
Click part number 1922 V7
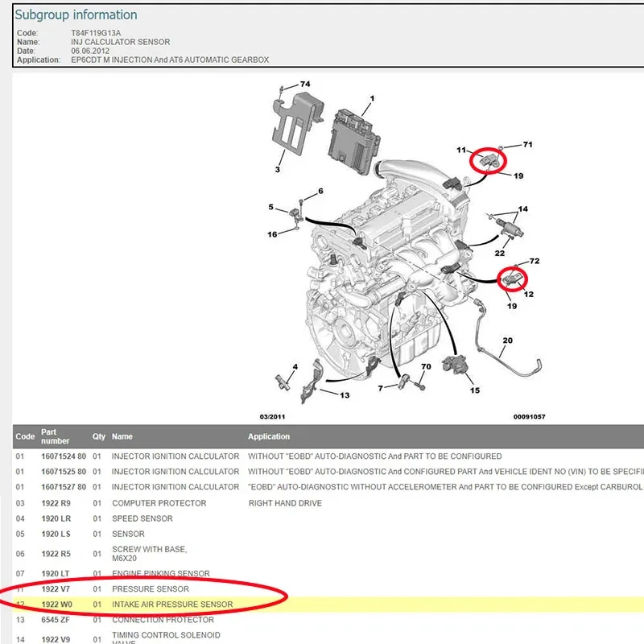(x=56, y=589)
